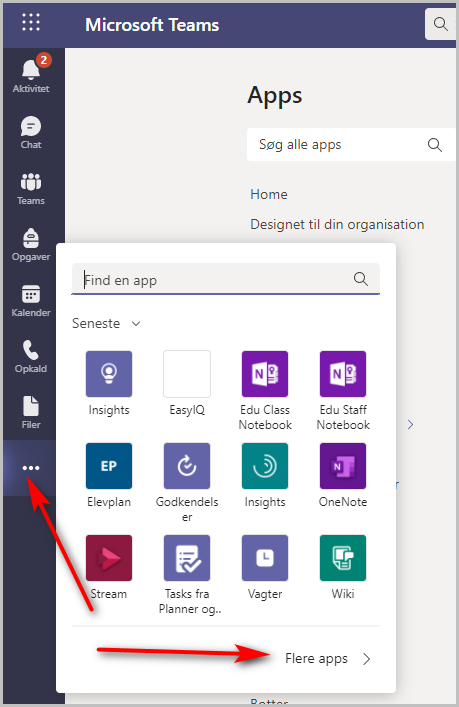Launch Tasks fra Planner app
The height and width of the screenshot is (707, 459).
[187, 575]
